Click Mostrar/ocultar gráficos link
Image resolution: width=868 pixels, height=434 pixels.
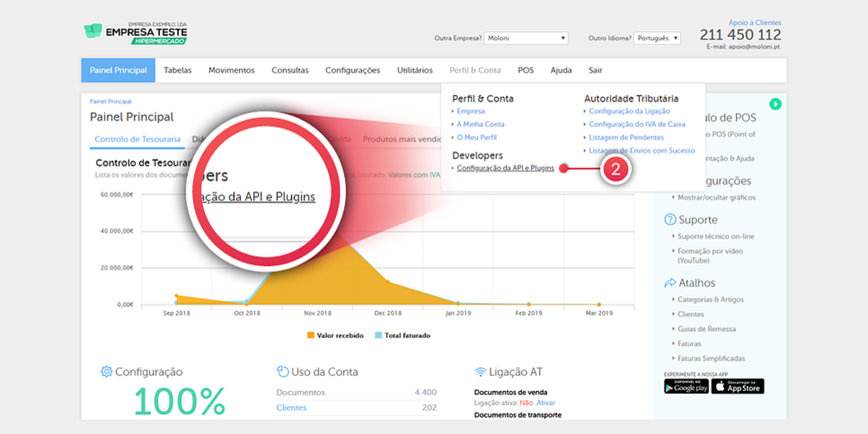point(717,197)
